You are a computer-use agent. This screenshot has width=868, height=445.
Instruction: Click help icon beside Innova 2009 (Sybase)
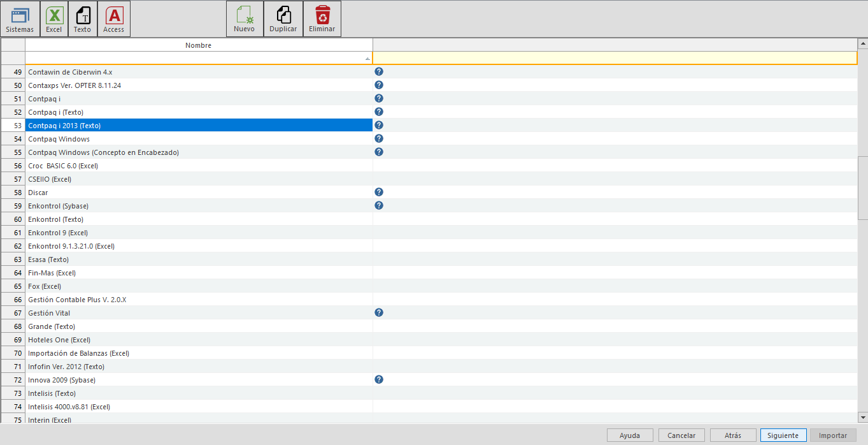[x=379, y=380]
